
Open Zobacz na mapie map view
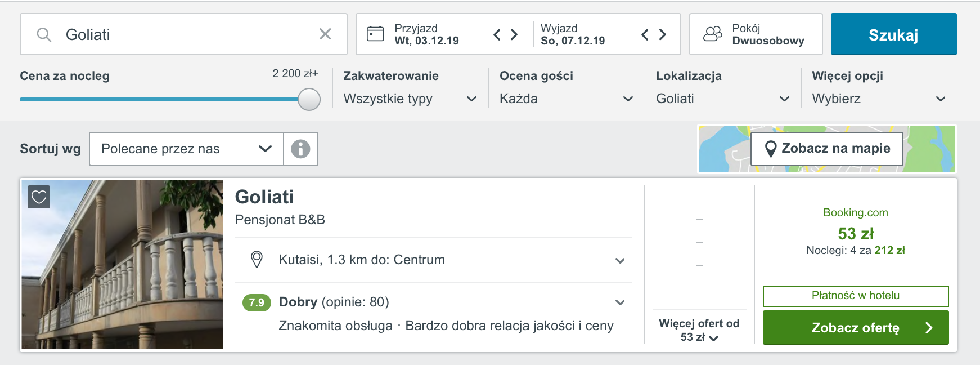point(827,149)
